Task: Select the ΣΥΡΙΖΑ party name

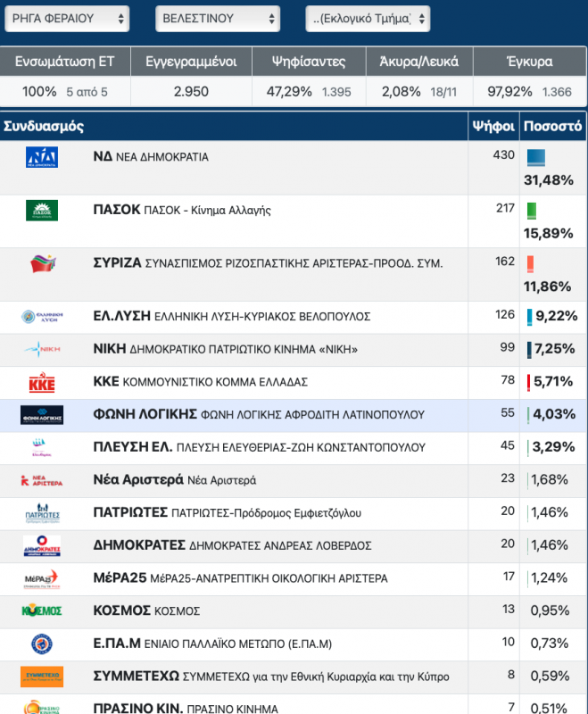Action: point(268,263)
